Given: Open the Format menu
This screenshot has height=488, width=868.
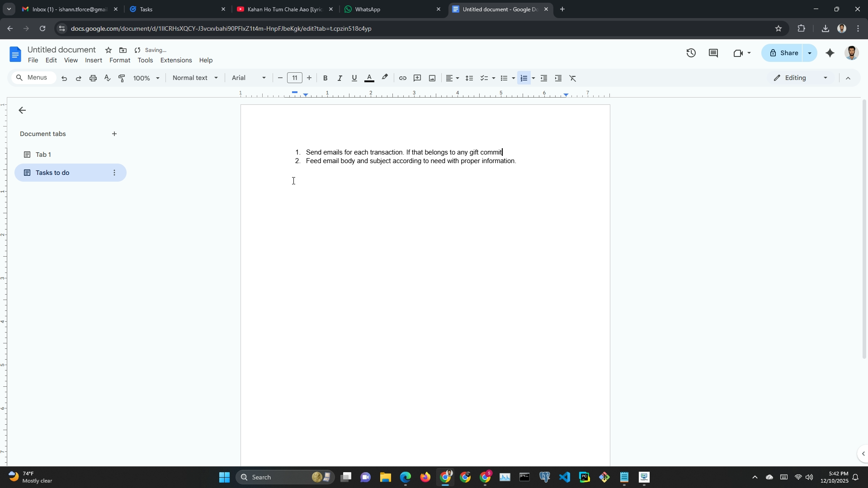Looking at the screenshot, I should [x=119, y=60].
